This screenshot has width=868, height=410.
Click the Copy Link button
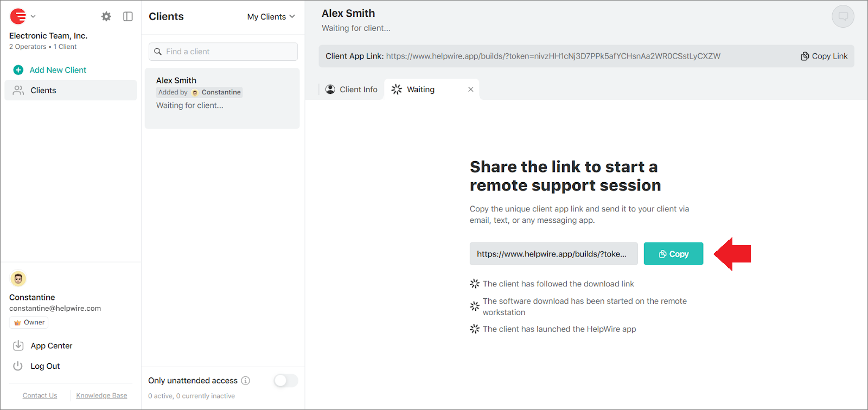pyautogui.click(x=824, y=56)
